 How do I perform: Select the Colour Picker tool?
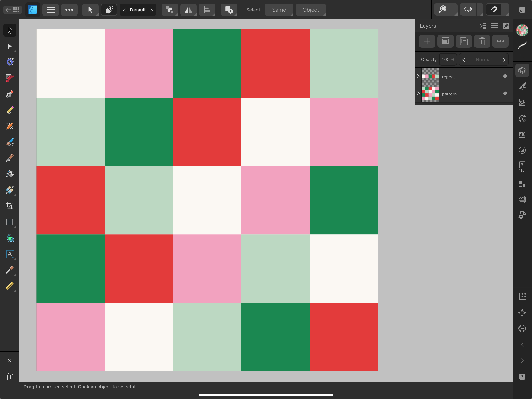coord(10,270)
